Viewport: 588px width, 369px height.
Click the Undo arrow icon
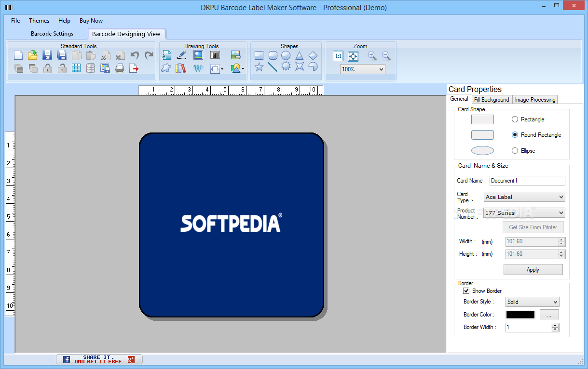(135, 55)
